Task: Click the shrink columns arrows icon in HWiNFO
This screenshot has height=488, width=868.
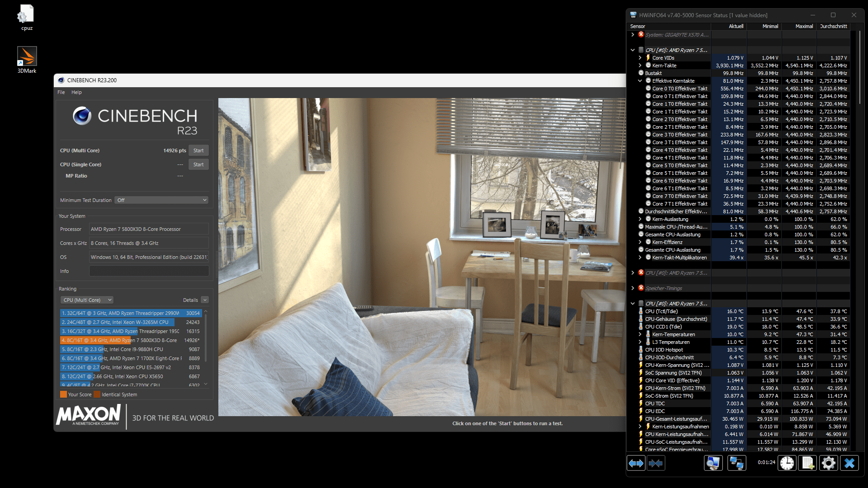Action: click(x=656, y=463)
